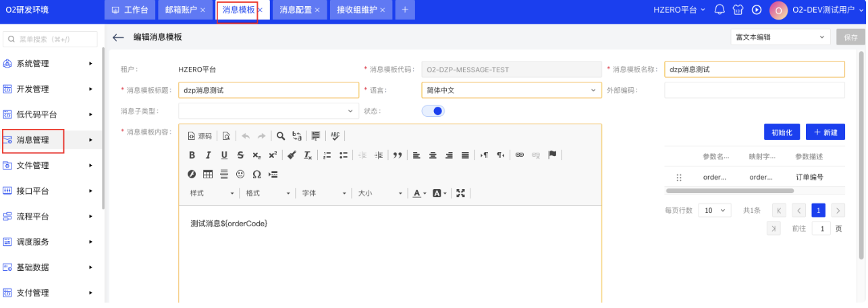Viewport: 868px width, 308px height.
Task: Click the 初始化 button
Action: pos(782,132)
